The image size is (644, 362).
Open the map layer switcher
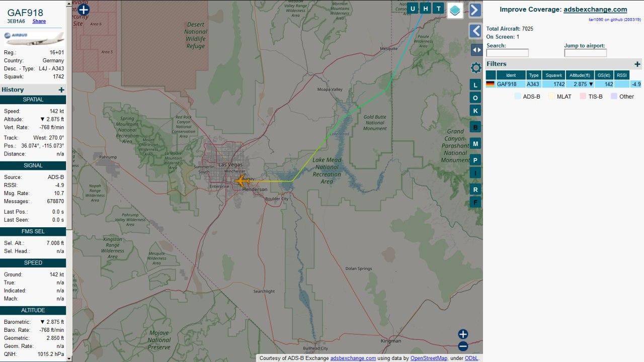click(455, 10)
